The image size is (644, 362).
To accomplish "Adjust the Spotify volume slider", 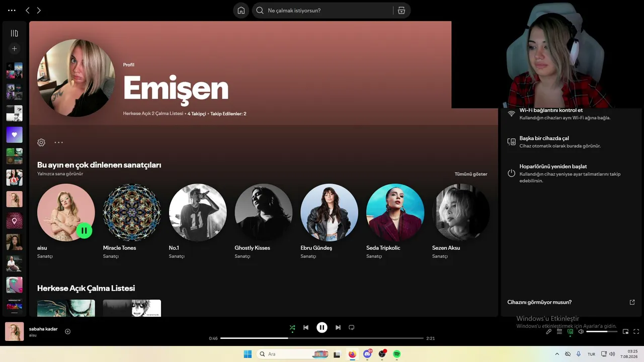I will click(x=602, y=332).
